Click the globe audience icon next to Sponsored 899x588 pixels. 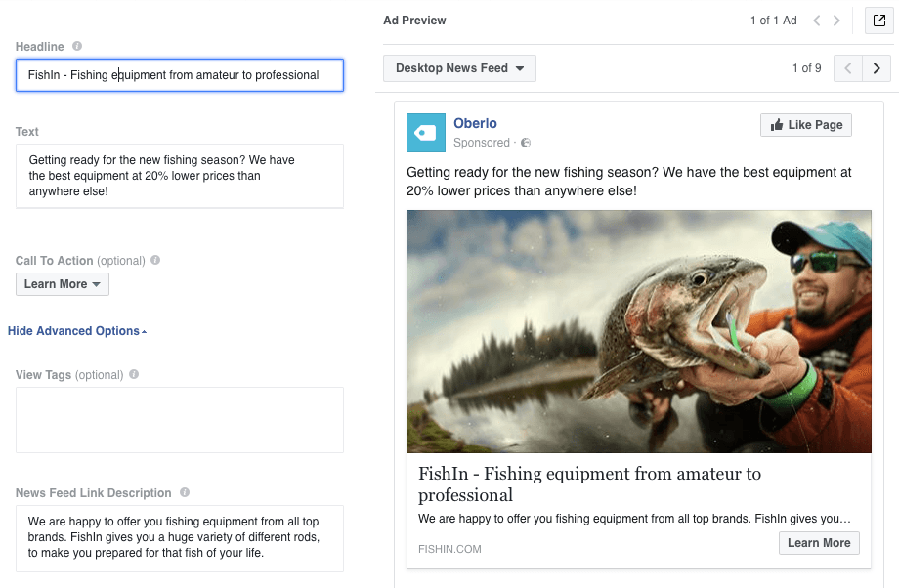tap(525, 143)
